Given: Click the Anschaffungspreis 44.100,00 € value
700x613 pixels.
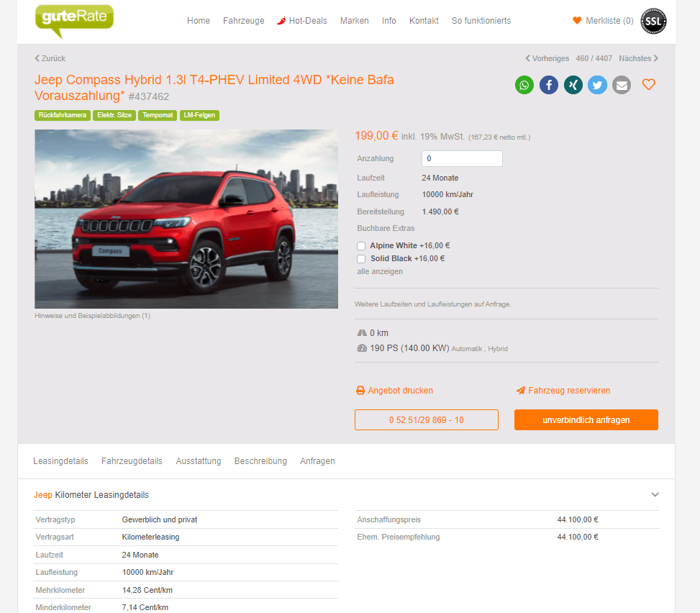Looking at the screenshot, I should point(578,519).
